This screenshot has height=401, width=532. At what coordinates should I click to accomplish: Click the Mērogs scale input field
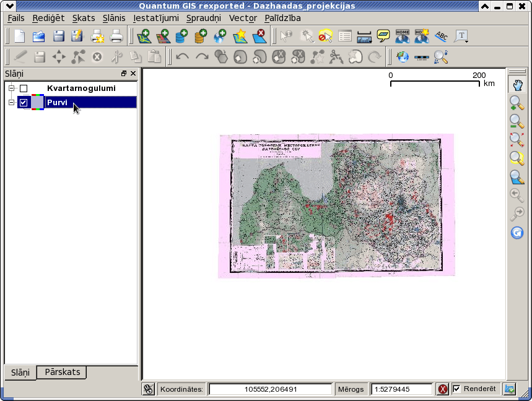coord(402,389)
